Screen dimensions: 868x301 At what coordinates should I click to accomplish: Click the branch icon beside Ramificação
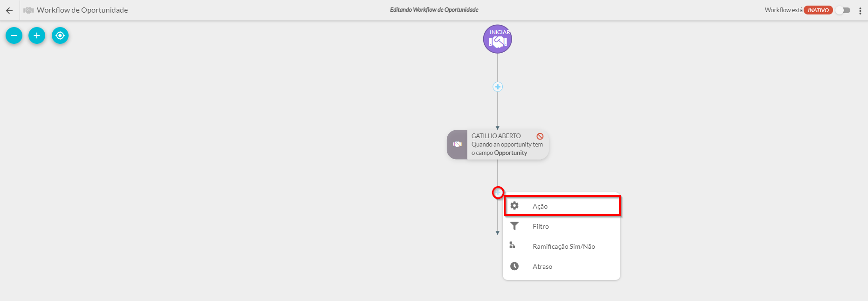512,245
